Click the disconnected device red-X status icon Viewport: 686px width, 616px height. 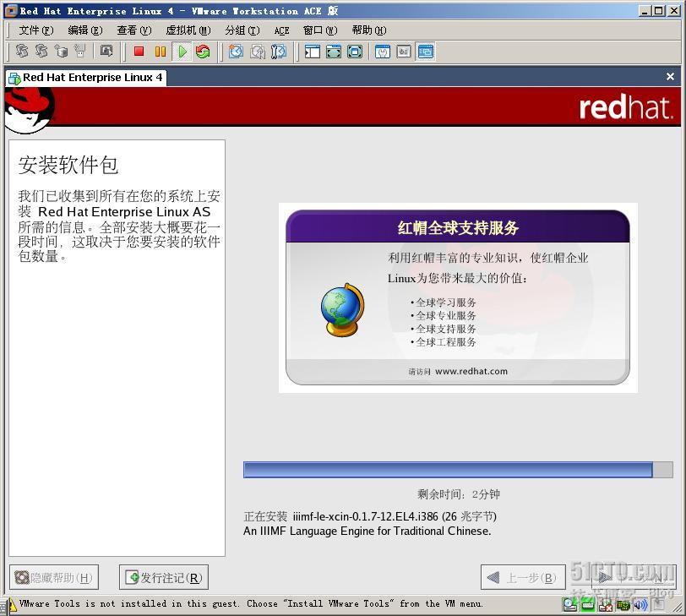coord(606,605)
